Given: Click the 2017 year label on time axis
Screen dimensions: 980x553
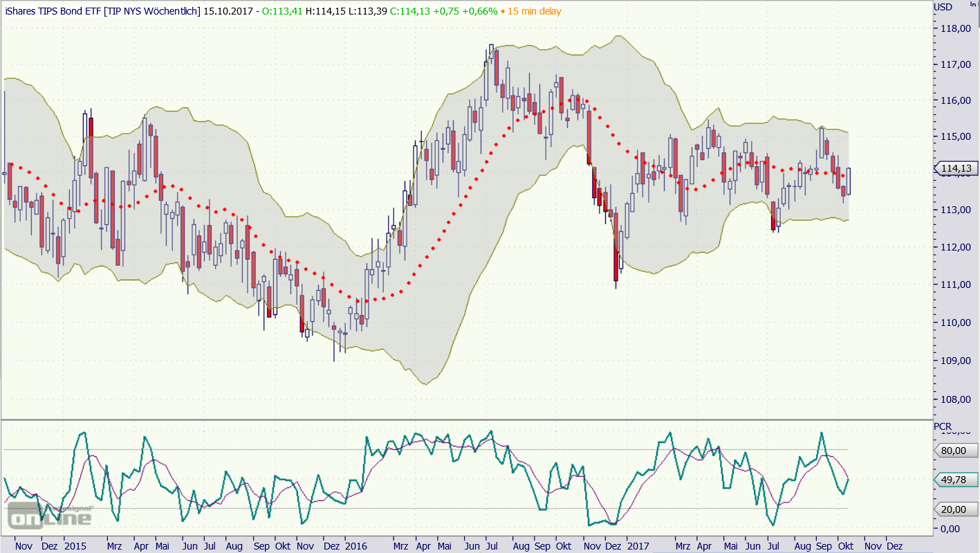Looking at the screenshot, I should click(x=638, y=546).
